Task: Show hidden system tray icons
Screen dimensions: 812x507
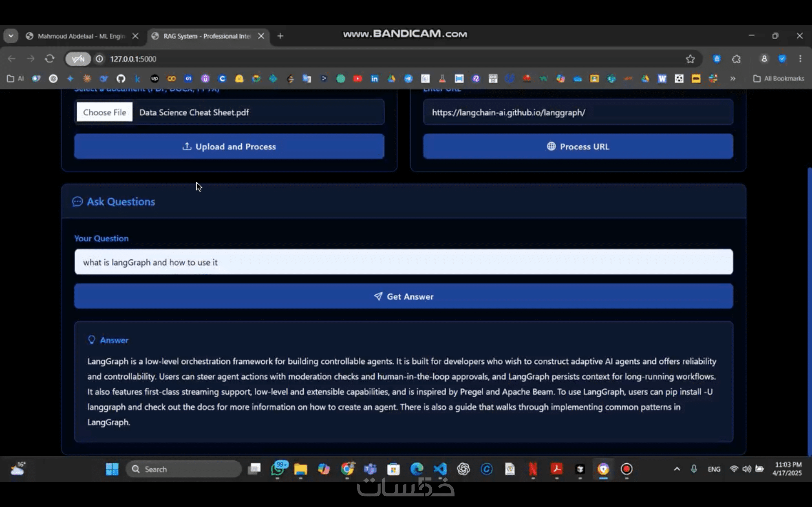Action: pyautogui.click(x=677, y=469)
